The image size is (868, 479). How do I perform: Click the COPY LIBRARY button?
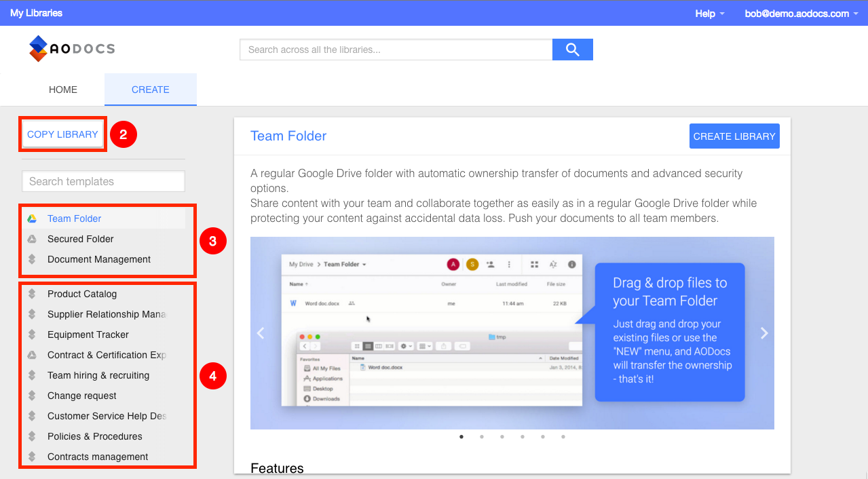62,134
